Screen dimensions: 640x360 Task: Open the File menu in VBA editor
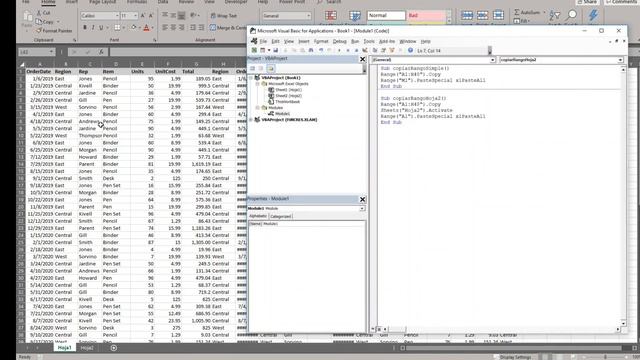click(x=263, y=41)
